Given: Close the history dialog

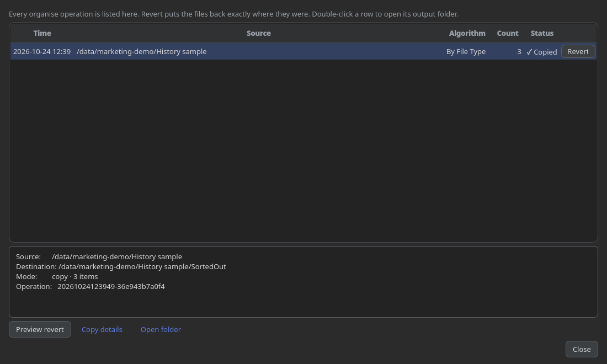Looking at the screenshot, I should coord(582,349).
